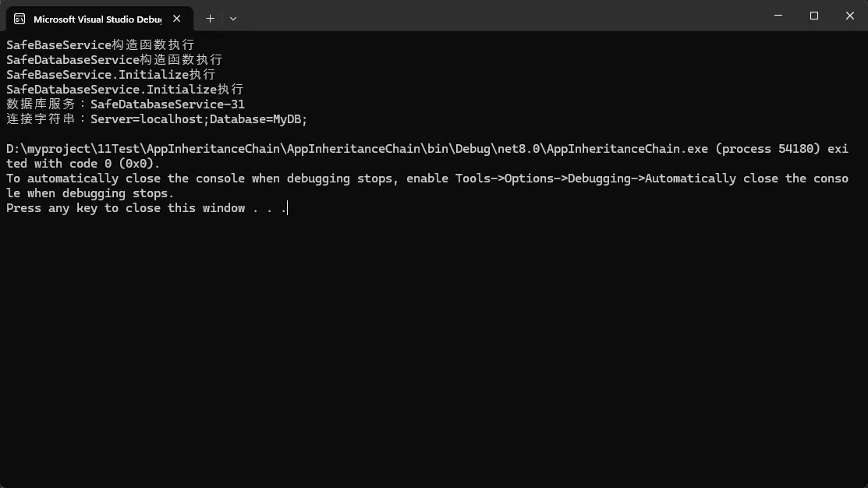Click the Server=localhost;Database=MyDB; connection string
The width and height of the screenshot is (868, 488).
pyautogui.click(x=199, y=119)
